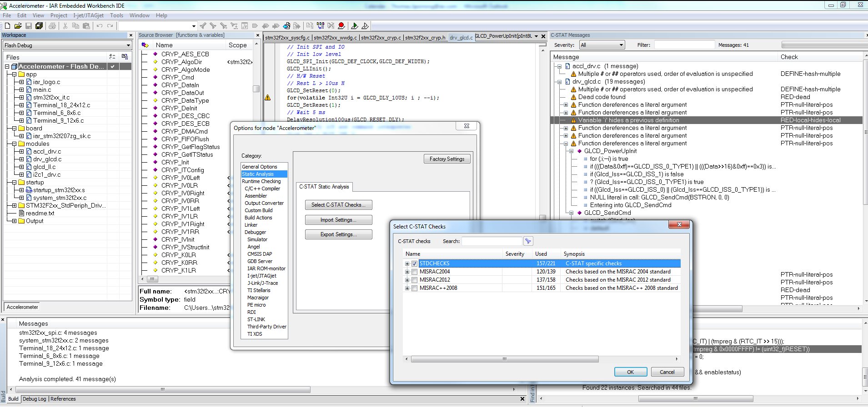This screenshot has width=868, height=407.
Task: Click the C-STAT Messages Filter input field
Action: pyautogui.click(x=684, y=45)
